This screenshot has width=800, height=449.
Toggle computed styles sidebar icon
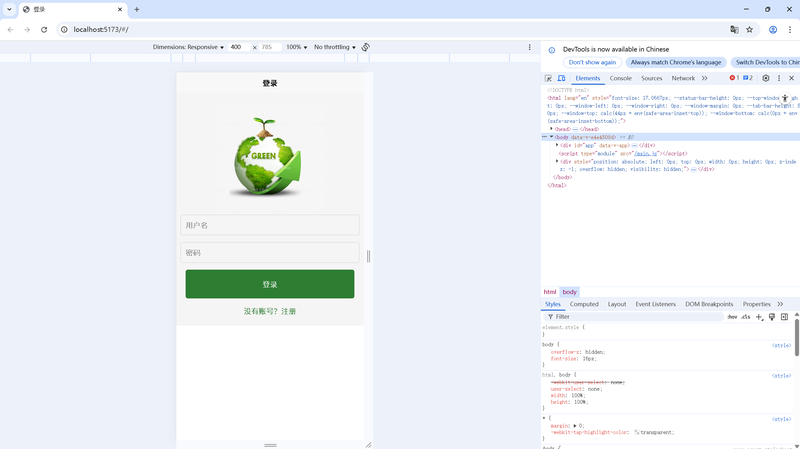coord(785,317)
